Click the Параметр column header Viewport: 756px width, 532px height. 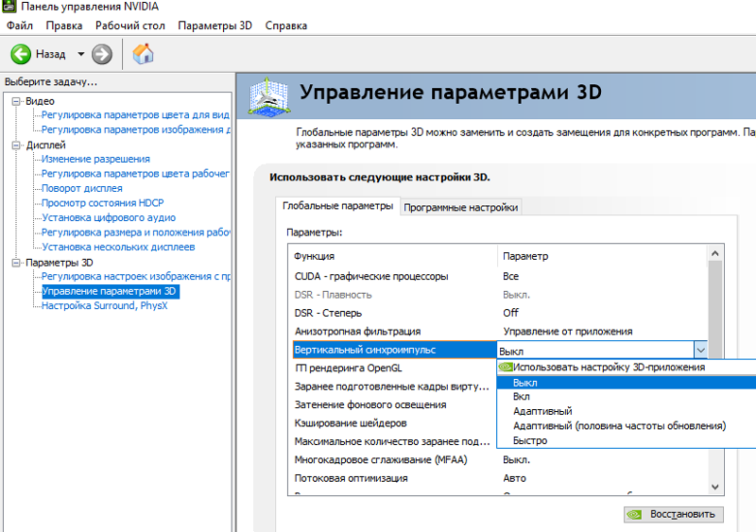pos(602,256)
